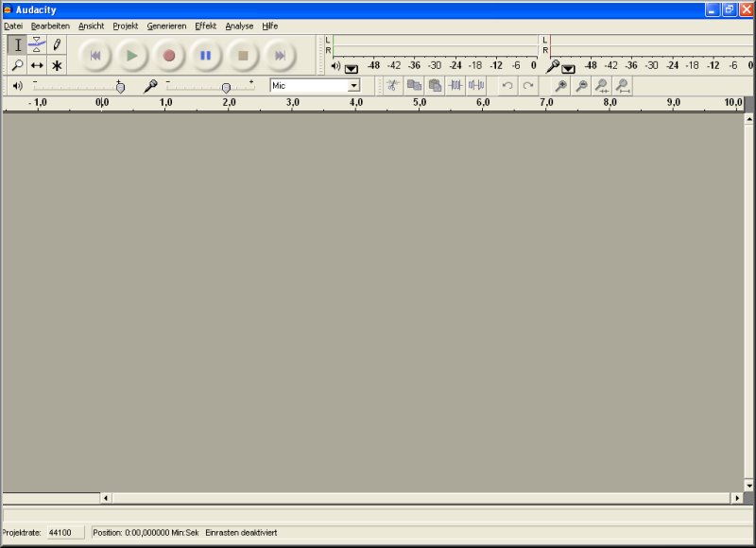Click the Zoom In magnifier icon
The image size is (756, 548).
(560, 86)
